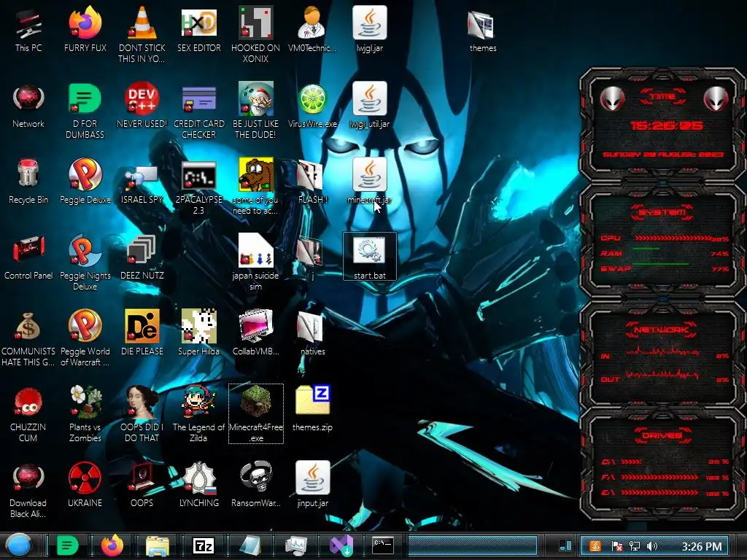This screenshot has width=747, height=560.
Task: Open the volume speaker tray icon
Action: coord(652,546)
